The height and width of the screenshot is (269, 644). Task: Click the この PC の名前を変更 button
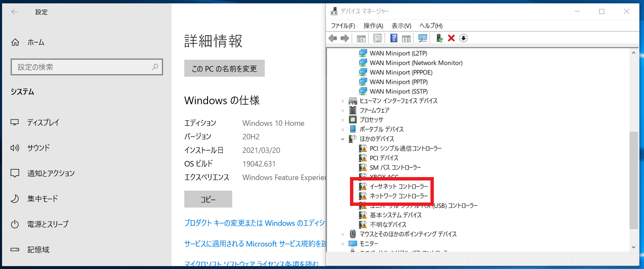coord(225,69)
